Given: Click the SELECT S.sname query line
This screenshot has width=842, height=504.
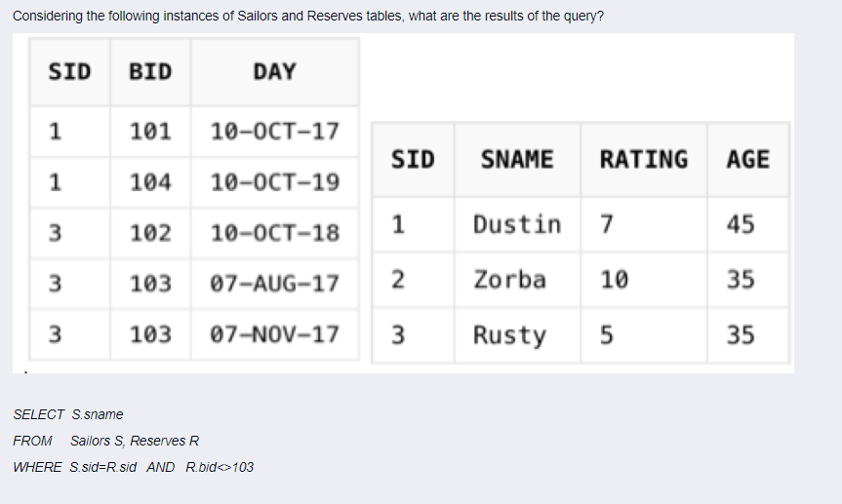Looking at the screenshot, I should [68, 414].
